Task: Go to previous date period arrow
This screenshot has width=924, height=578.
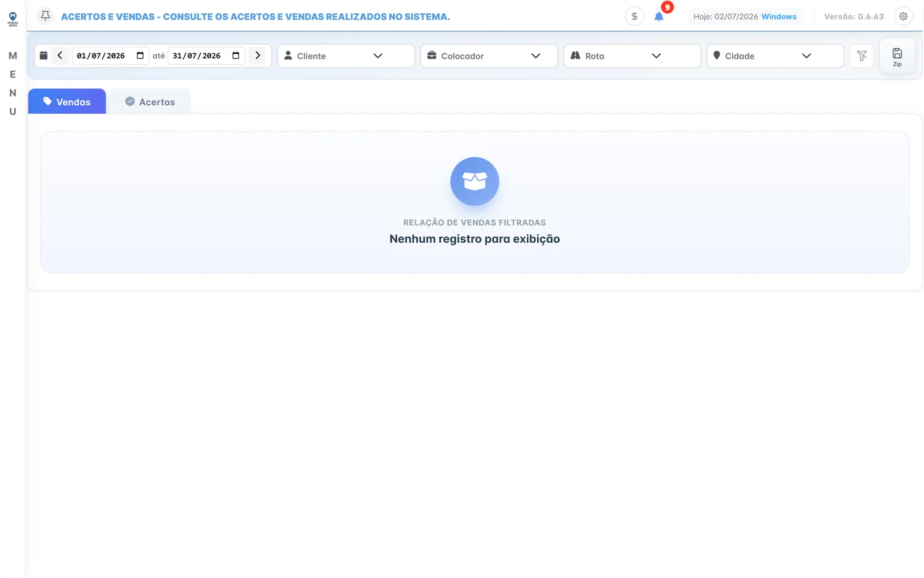Action: click(x=60, y=55)
